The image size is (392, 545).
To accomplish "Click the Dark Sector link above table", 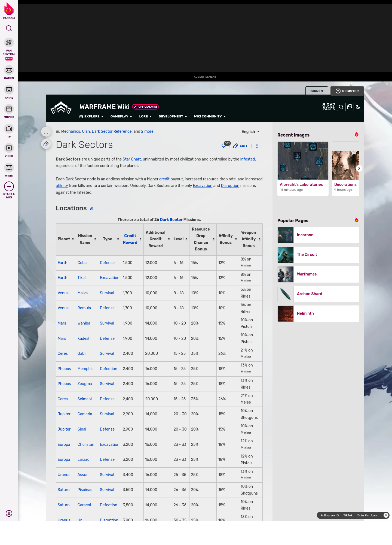I will (x=171, y=220).
